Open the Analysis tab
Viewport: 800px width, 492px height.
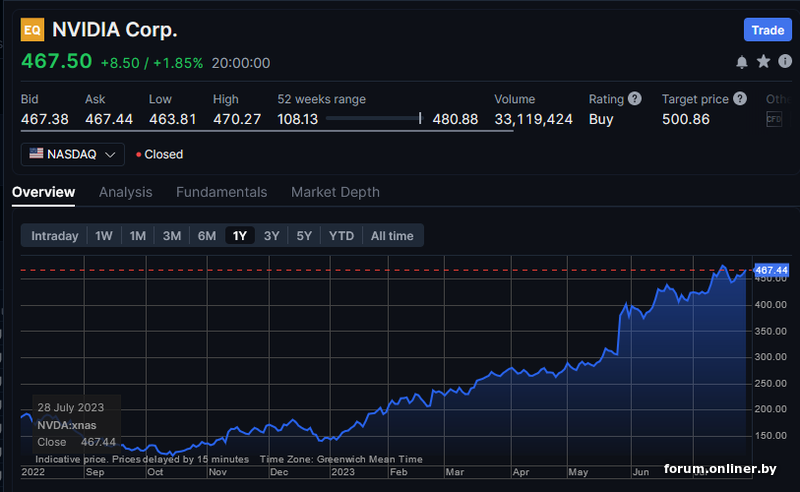(x=126, y=192)
